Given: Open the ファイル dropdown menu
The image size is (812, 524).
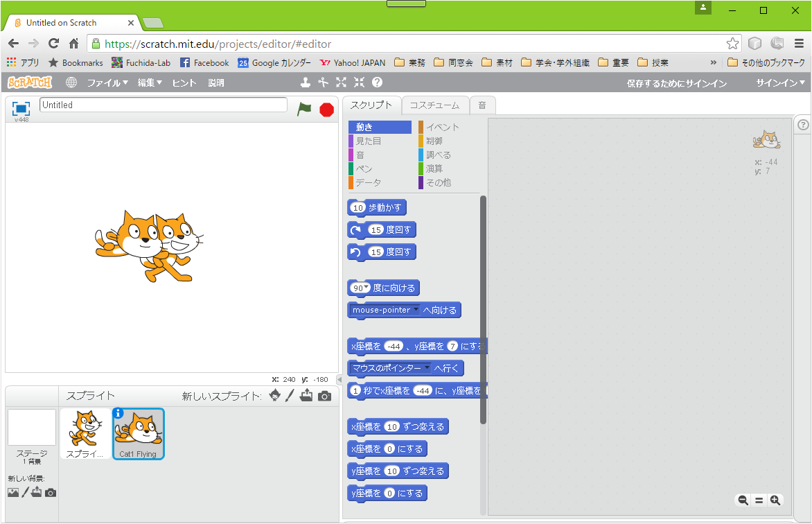Looking at the screenshot, I should click(x=107, y=82).
